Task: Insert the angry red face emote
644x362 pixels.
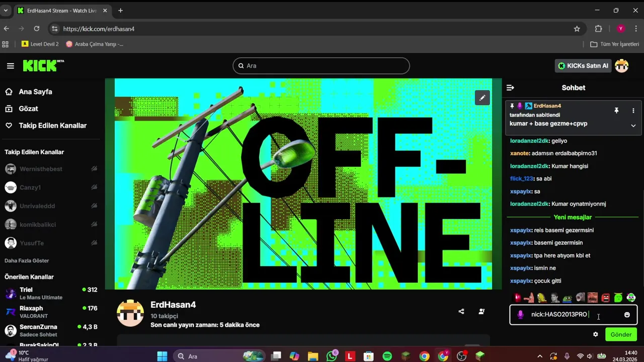Action: tap(605, 298)
